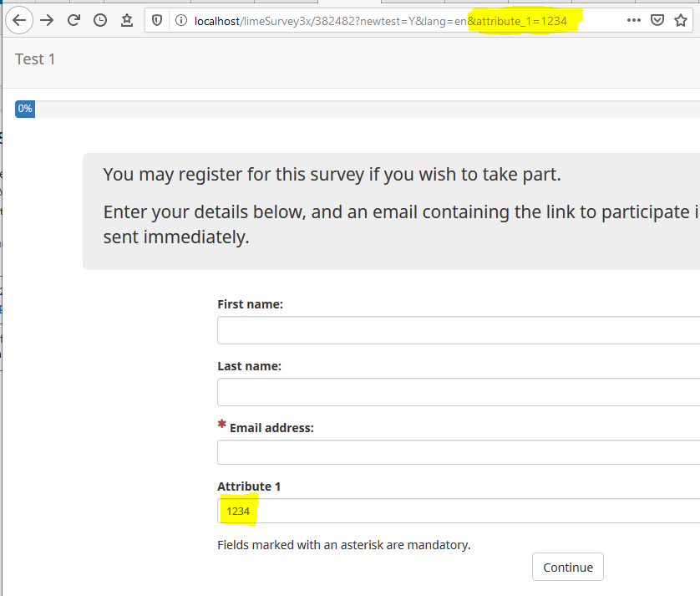
Task: Focus the Last name text box
Action: [458, 392]
